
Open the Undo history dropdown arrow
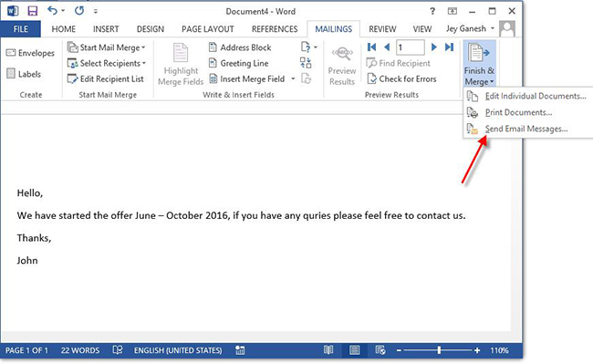63,11
